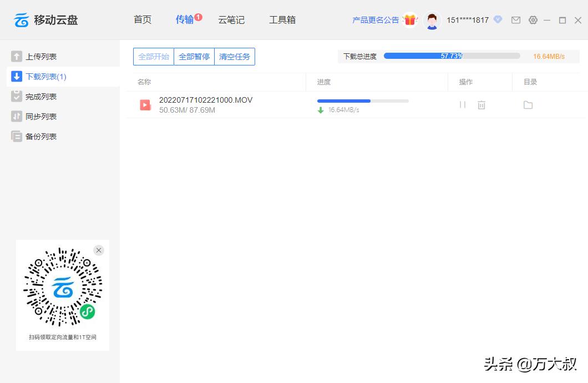
Task: Switch to the 工具箱 tab
Action: coord(282,19)
